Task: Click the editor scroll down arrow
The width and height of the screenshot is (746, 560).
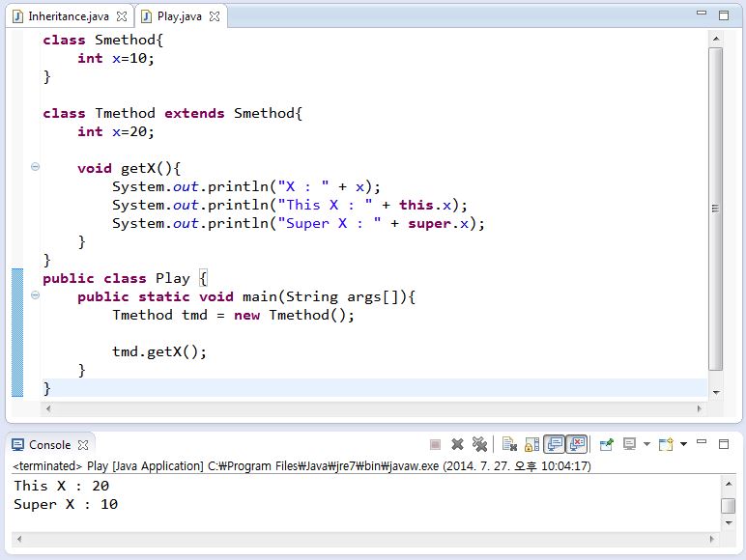Action: pos(716,392)
